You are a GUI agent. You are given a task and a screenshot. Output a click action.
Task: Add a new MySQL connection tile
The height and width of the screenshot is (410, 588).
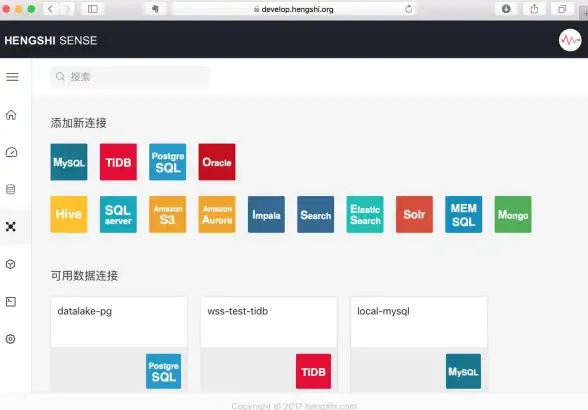click(x=69, y=162)
